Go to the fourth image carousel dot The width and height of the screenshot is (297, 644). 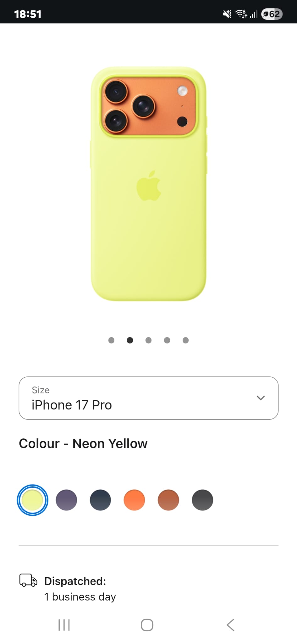[167, 340]
